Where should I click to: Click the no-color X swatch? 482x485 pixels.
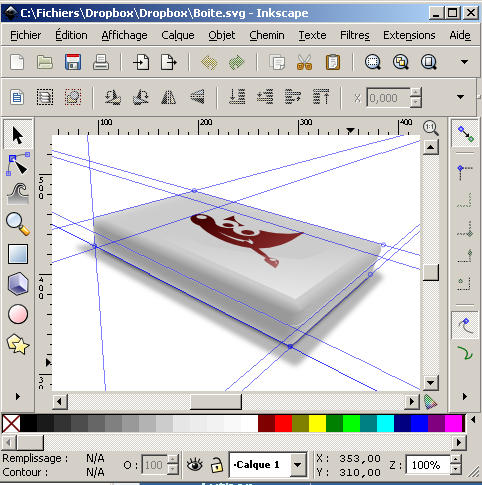coord(11,423)
